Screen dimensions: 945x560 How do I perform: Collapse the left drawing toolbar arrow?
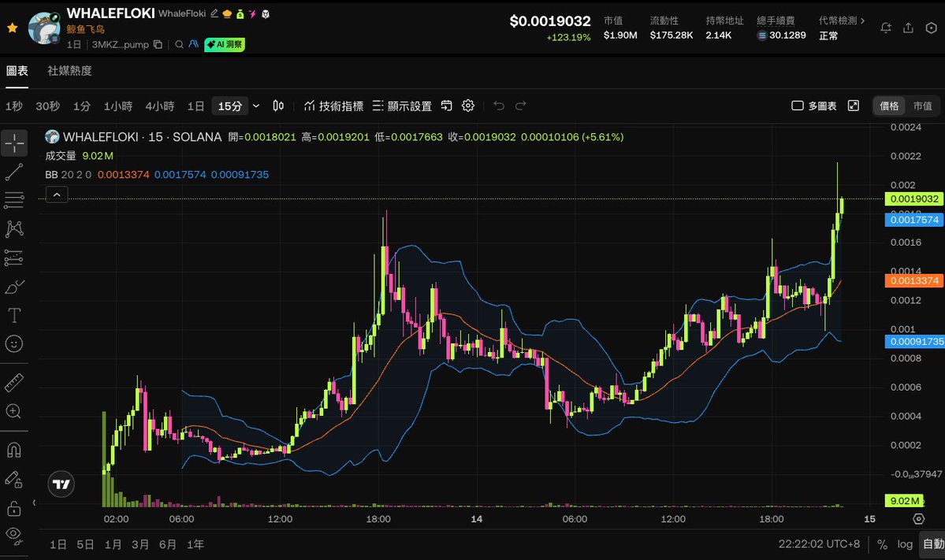coord(34,503)
